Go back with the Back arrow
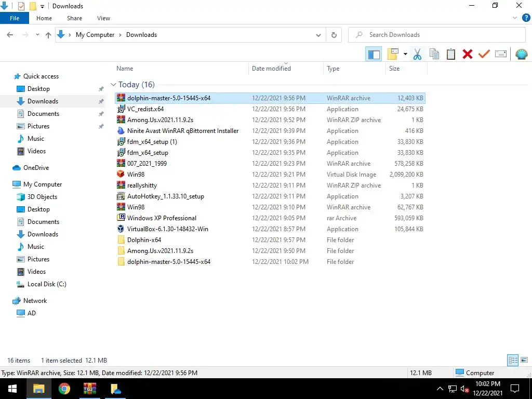The width and height of the screenshot is (532, 399). [x=10, y=35]
